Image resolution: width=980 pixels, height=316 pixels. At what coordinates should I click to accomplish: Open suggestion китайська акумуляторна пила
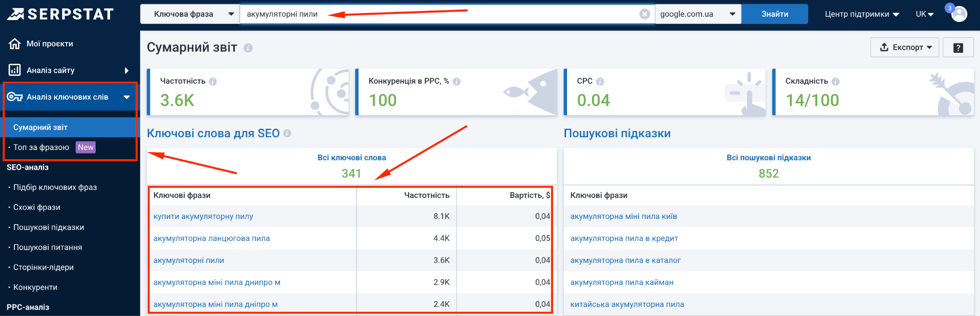pos(627,305)
